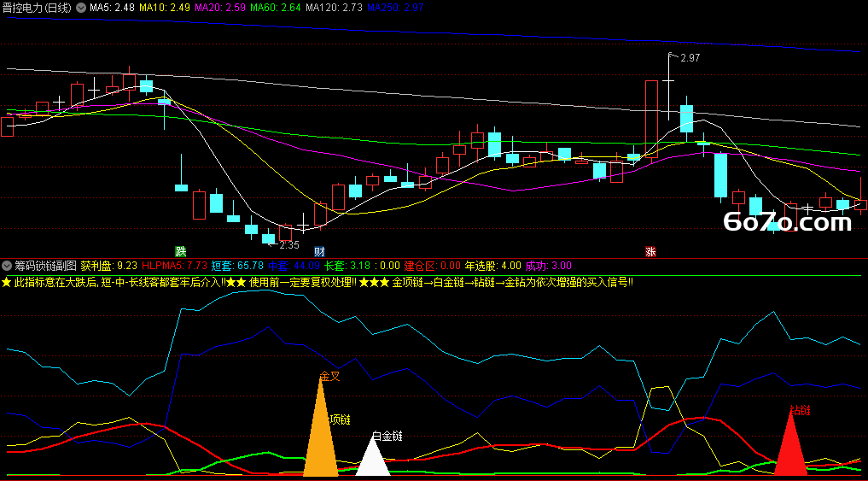The image size is (868, 481).
Task: Click the 获利盘: 9.23 value
Action: [109, 266]
